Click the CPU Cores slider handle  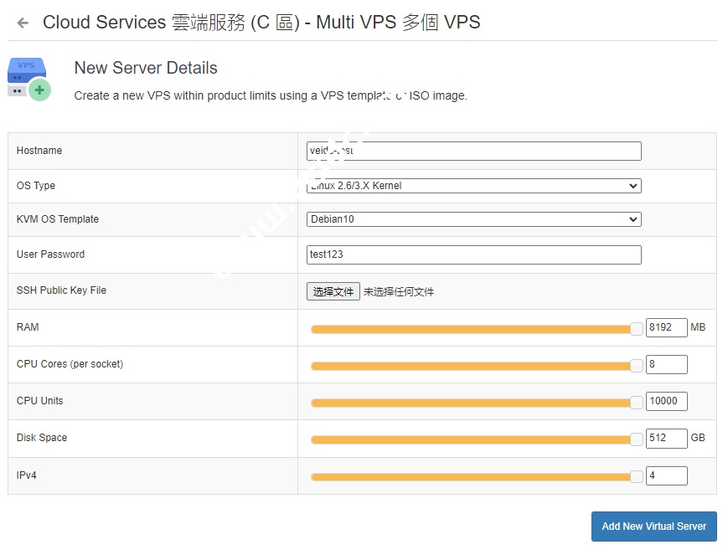pos(637,365)
